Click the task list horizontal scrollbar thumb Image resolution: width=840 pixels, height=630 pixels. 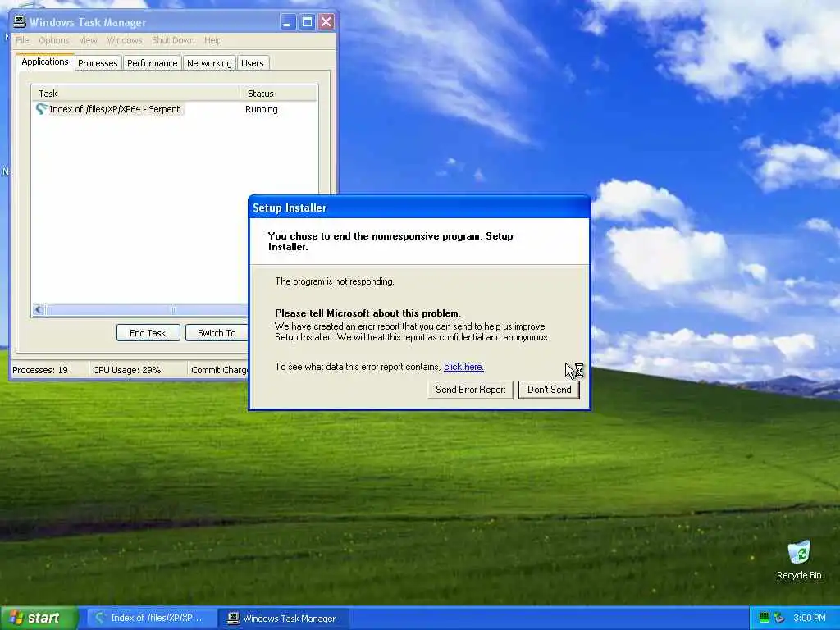172,309
